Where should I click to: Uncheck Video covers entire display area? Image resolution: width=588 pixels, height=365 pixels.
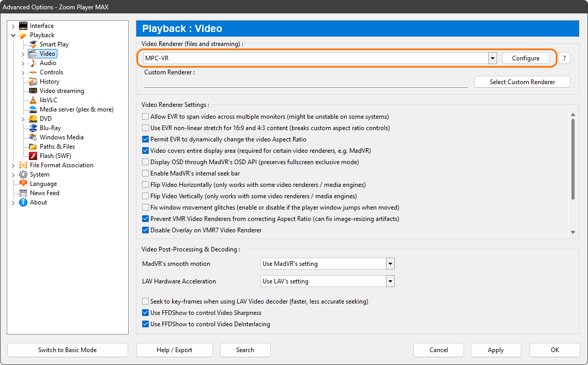146,151
